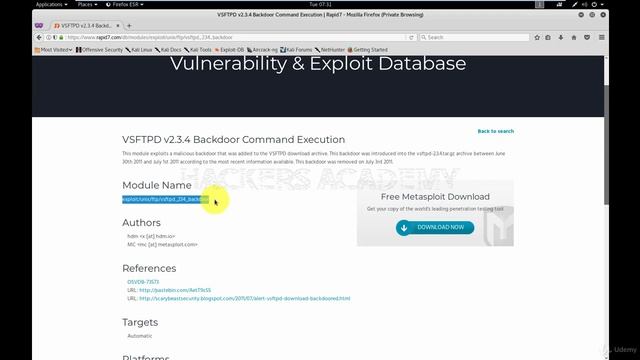Open the downloads arrow icon
The image size is (640, 360).
click(561, 37)
